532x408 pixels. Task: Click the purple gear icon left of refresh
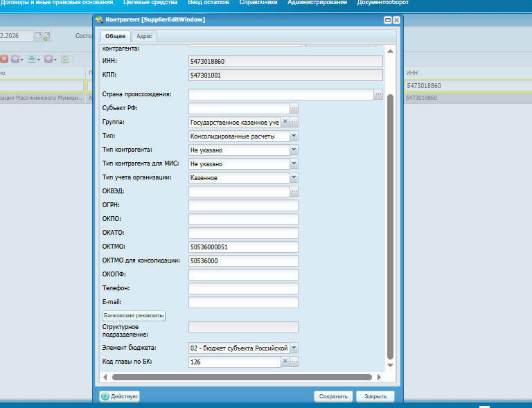point(48,59)
